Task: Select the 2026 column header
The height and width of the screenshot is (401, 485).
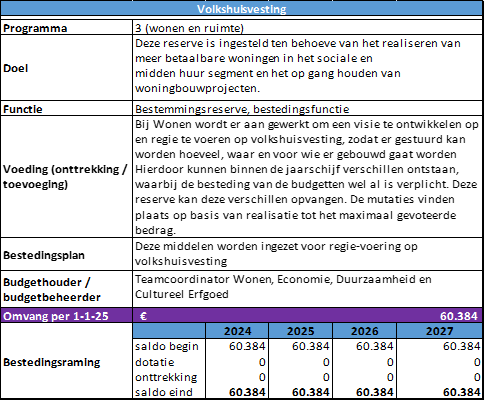Action: pyautogui.click(x=365, y=331)
